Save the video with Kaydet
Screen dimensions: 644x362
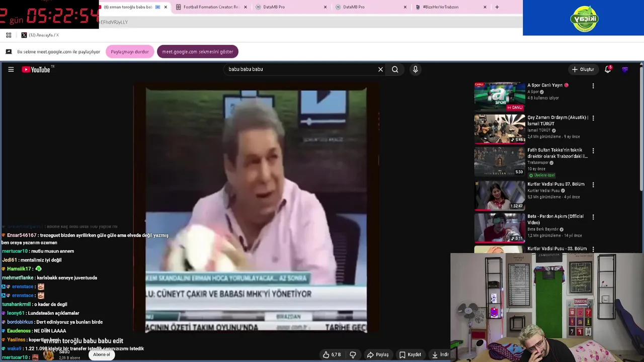point(410,354)
